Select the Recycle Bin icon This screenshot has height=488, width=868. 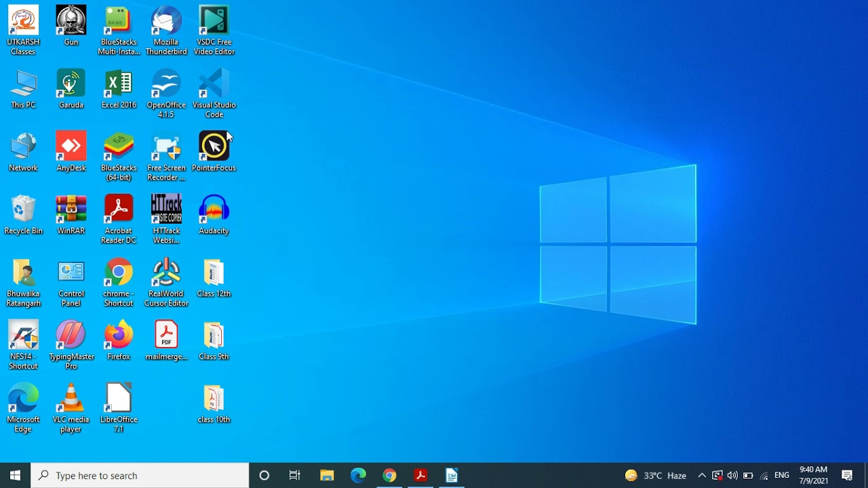point(23,215)
